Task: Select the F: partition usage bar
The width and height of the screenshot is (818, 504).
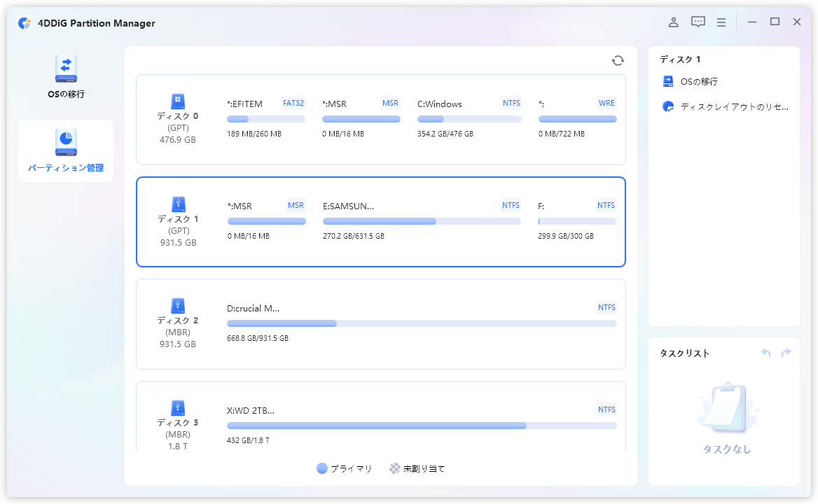Action: 577,221
